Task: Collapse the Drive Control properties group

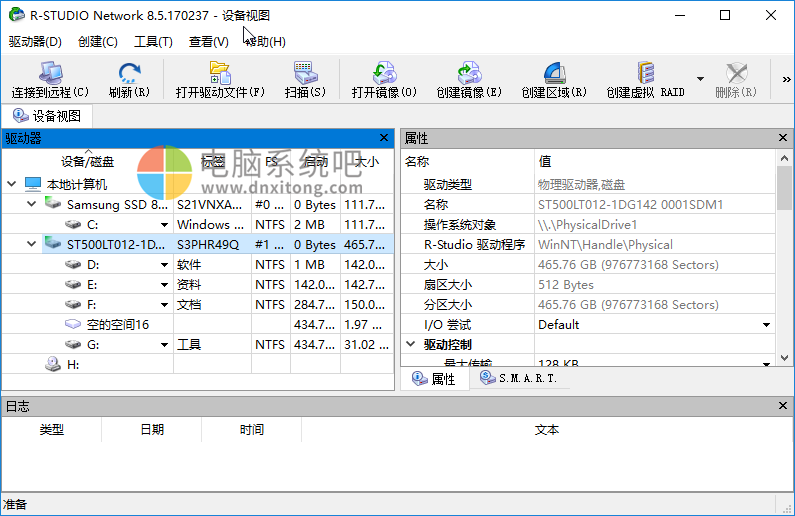Action: pyautogui.click(x=410, y=344)
